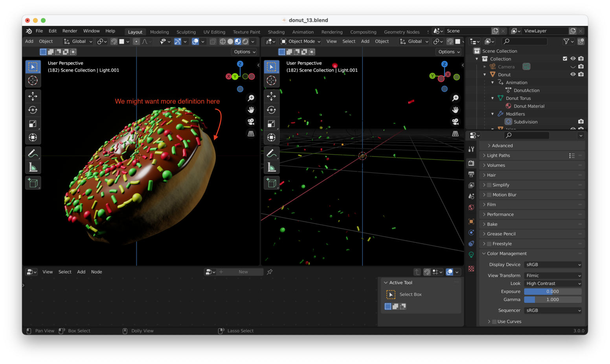
Task: Expand the Light Paths panel
Action: click(498, 156)
